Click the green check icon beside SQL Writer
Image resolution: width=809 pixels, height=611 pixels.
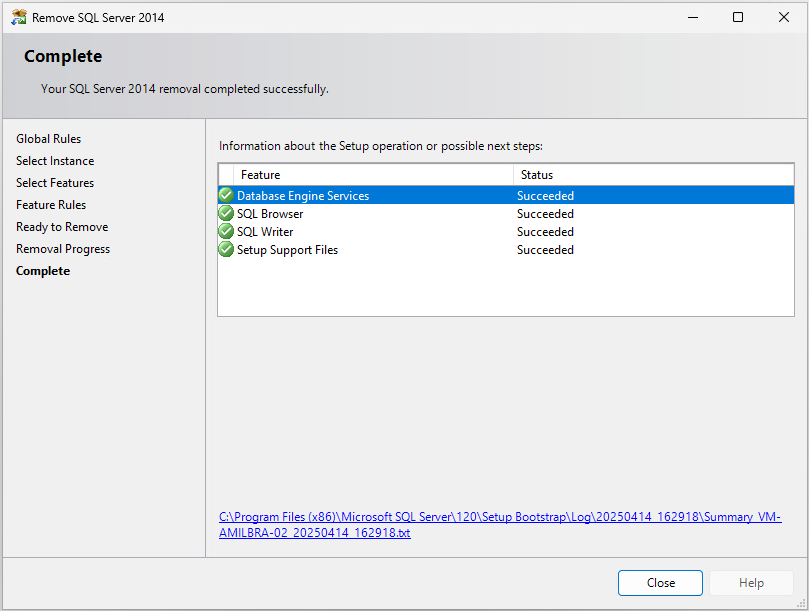226,232
